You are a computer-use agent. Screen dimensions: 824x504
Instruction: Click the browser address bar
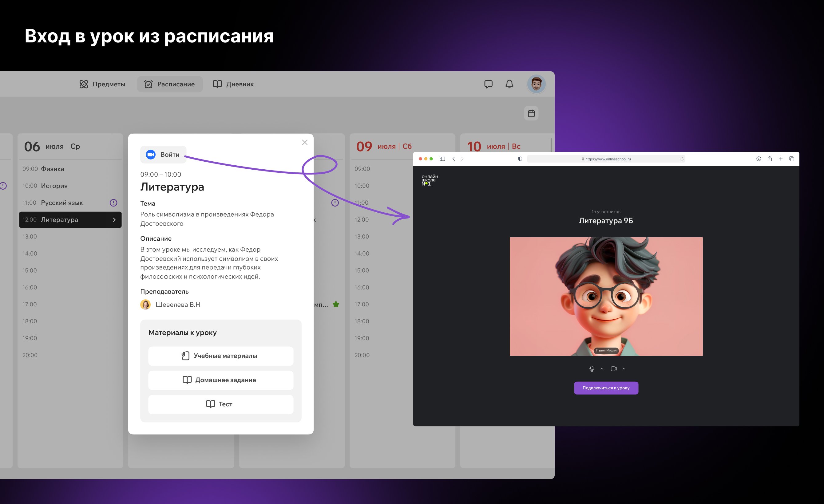coord(606,159)
